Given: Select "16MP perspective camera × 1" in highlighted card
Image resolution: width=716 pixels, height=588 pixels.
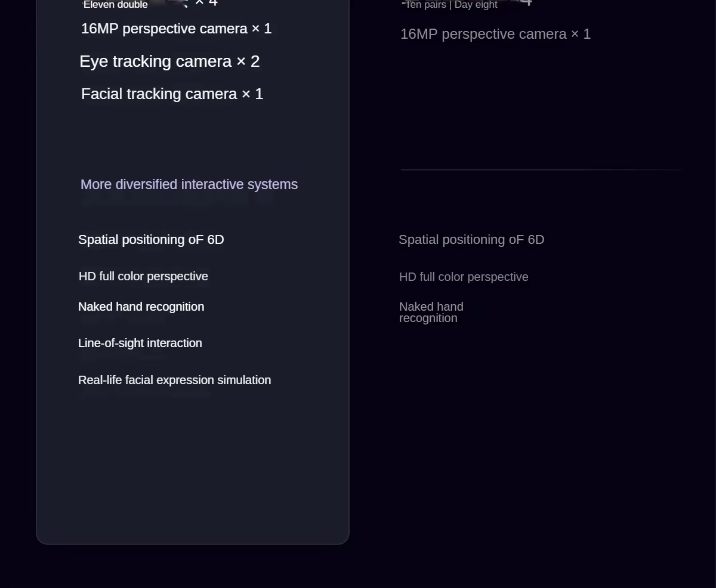Looking at the screenshot, I should (x=176, y=29).
